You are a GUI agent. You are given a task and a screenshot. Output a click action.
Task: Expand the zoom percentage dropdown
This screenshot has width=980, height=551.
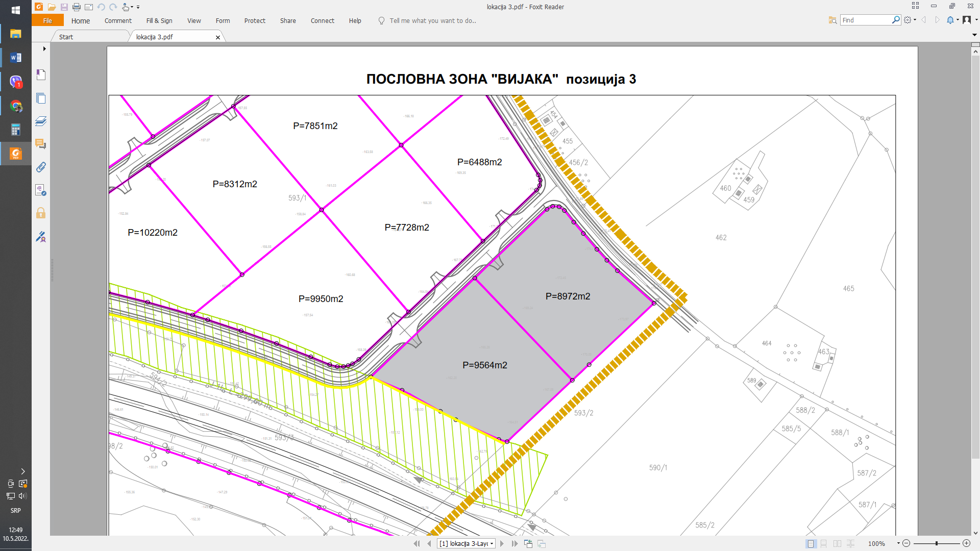(x=898, y=544)
